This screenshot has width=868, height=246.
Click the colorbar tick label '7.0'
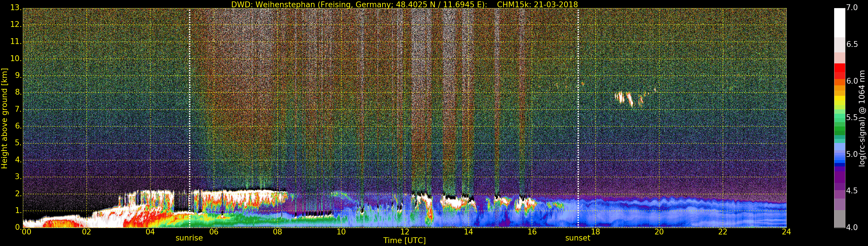click(852, 8)
